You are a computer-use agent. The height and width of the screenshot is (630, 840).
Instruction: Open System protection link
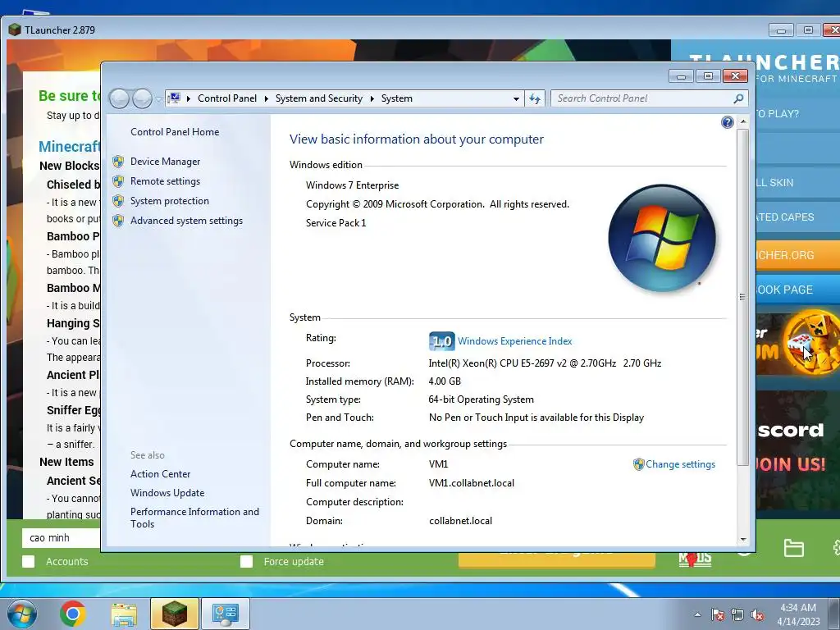click(x=169, y=201)
